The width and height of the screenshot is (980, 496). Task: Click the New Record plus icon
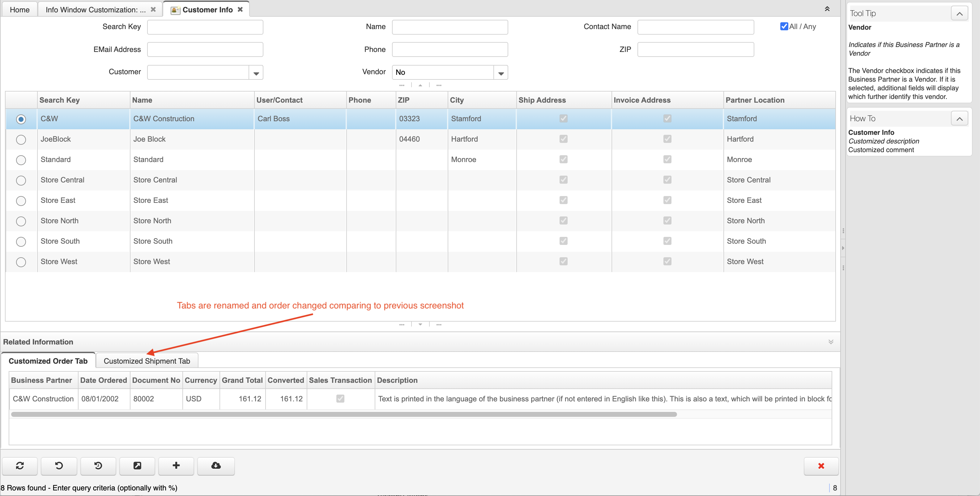coord(176,466)
